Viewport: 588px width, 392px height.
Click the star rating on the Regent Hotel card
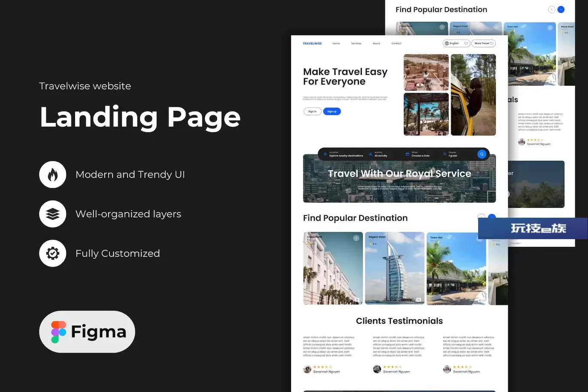click(373, 244)
